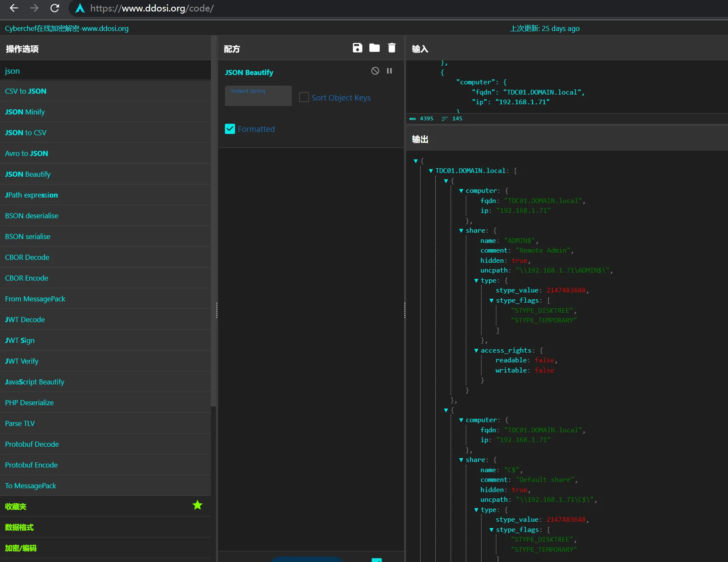Select PHP Deserialize operation
The width and height of the screenshot is (728, 562).
pos(105,403)
